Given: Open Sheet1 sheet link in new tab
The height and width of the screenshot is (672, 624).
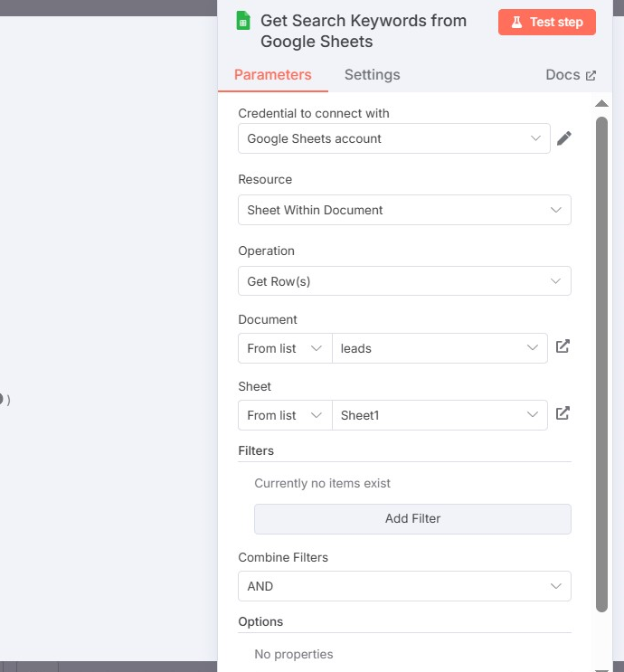Looking at the screenshot, I should 563,413.
